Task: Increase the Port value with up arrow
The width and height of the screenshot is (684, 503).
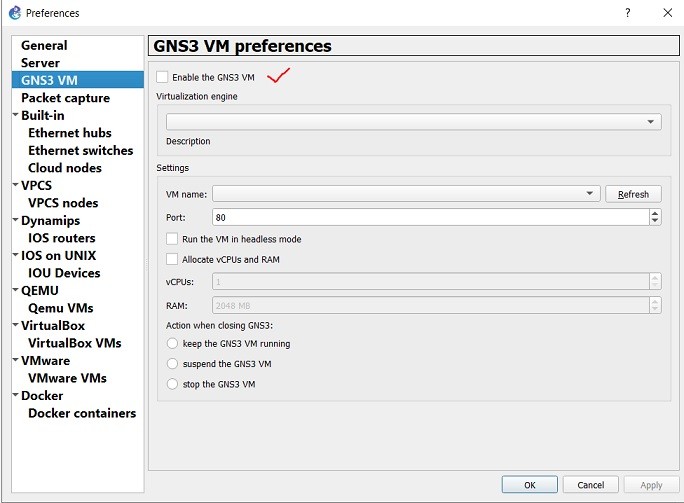Action: point(655,213)
